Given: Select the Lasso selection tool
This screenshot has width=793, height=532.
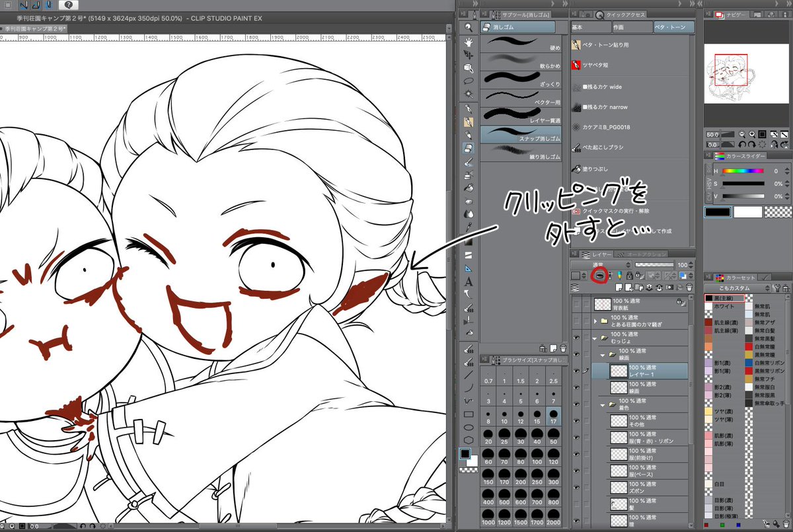Looking at the screenshot, I should [469, 81].
